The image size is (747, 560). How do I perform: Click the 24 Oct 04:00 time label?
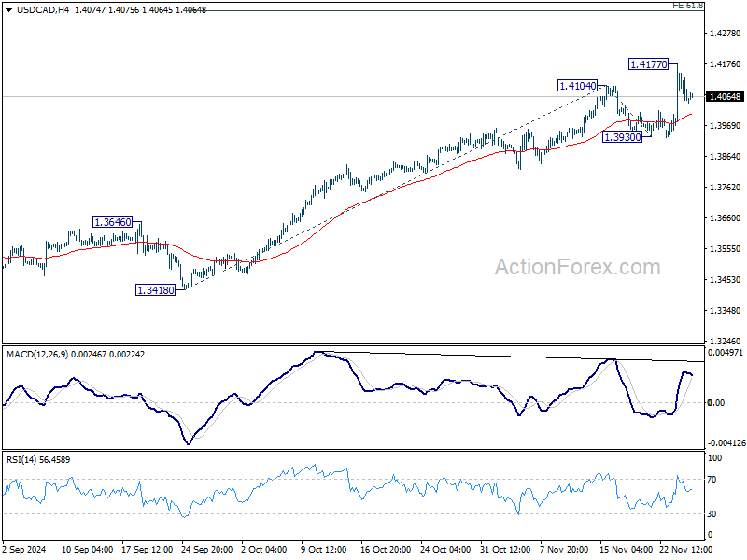point(445,550)
